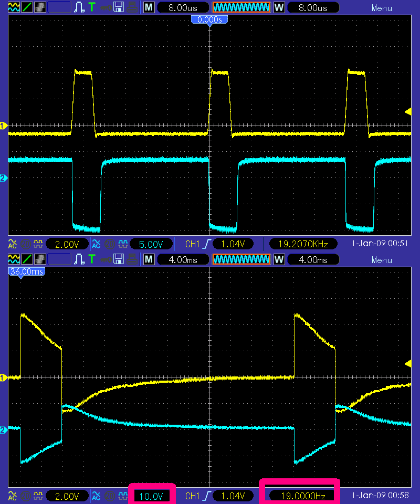The image size is (420, 504).
Task: Click the floppy disk save icon above the 4.00ms capture
Action: pos(119,259)
